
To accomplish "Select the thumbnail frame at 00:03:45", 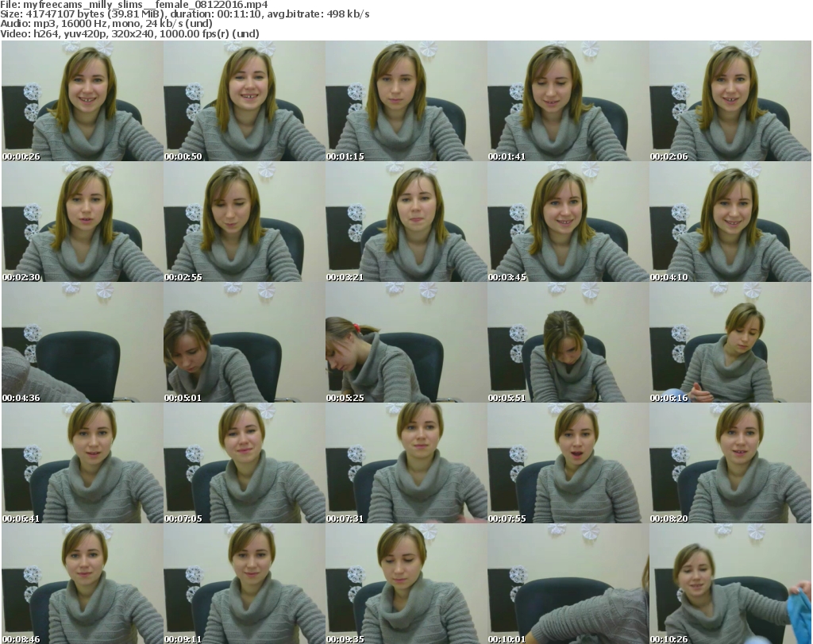I will 568,222.
